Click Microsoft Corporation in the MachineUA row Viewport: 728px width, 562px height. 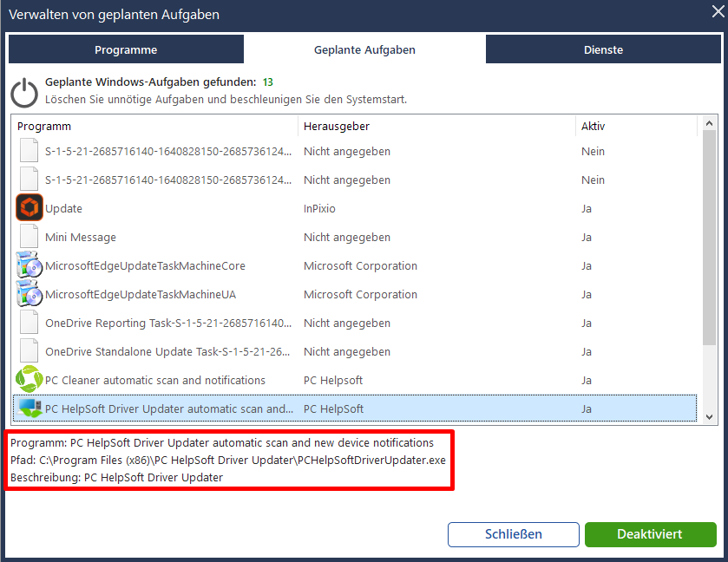[x=360, y=294]
